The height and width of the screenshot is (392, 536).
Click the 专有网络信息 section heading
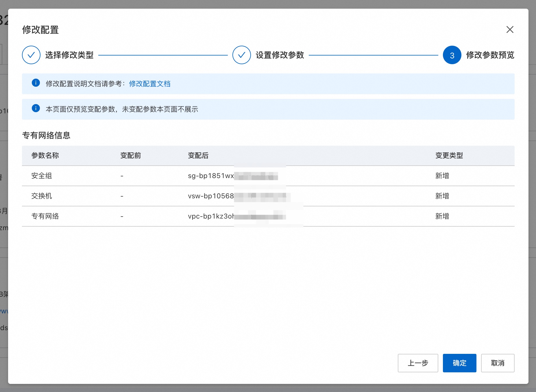[46, 135]
